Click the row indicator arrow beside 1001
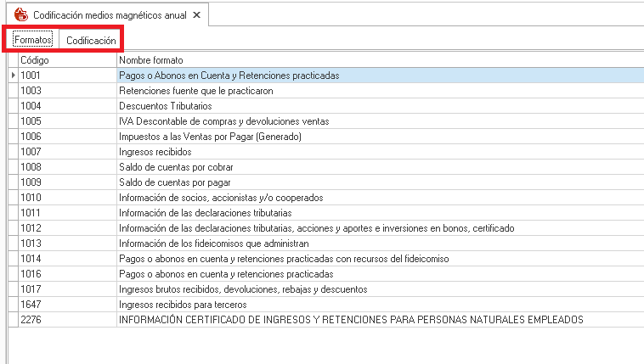The height and width of the screenshot is (364, 644). [x=13, y=76]
